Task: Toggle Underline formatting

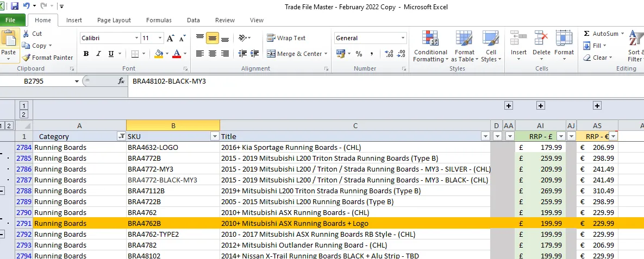Action: pos(111,54)
